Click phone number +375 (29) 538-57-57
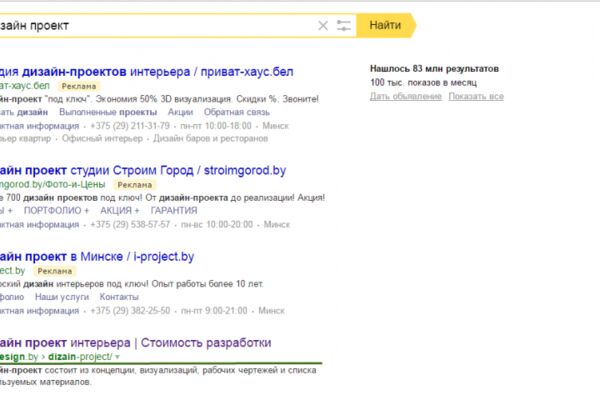 click(x=130, y=224)
